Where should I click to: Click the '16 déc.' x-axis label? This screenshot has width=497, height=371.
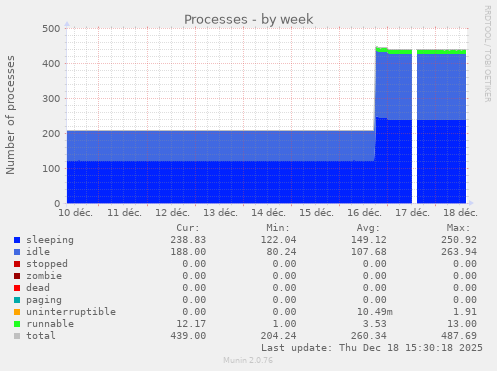[364, 213]
